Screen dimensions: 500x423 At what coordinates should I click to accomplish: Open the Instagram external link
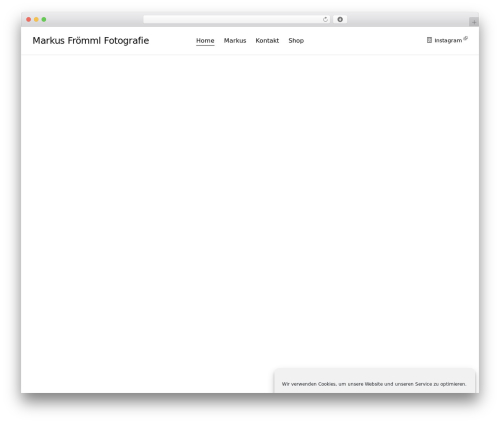[448, 40]
